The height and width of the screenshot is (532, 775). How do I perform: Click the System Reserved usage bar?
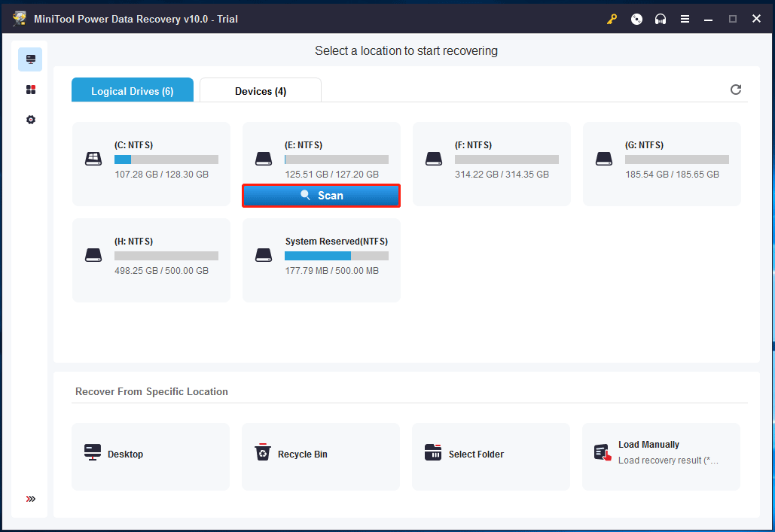pos(337,256)
